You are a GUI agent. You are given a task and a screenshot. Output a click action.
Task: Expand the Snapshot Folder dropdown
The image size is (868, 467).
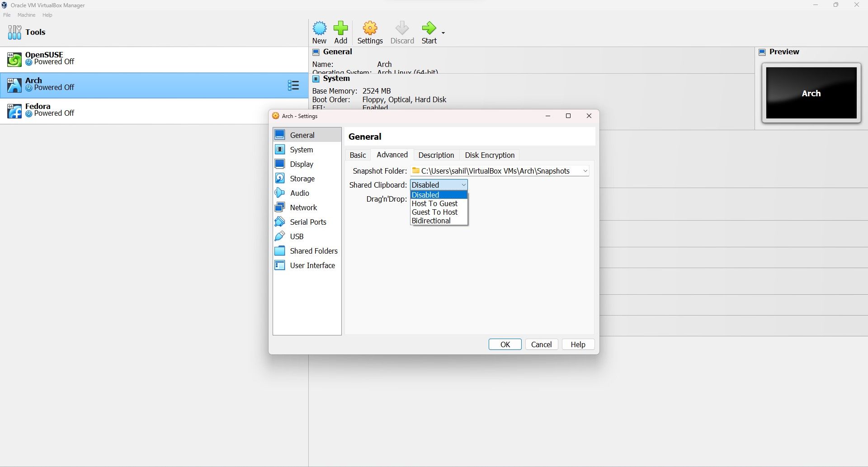(585, 171)
